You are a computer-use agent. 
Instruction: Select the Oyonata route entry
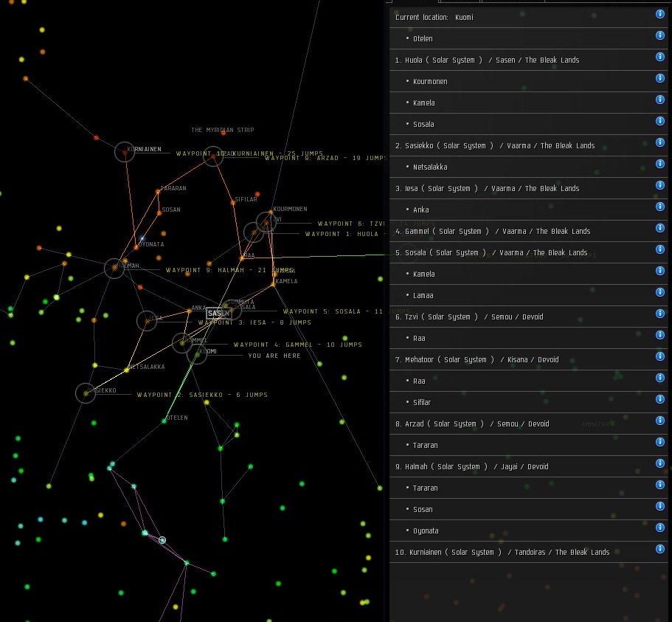426,531
